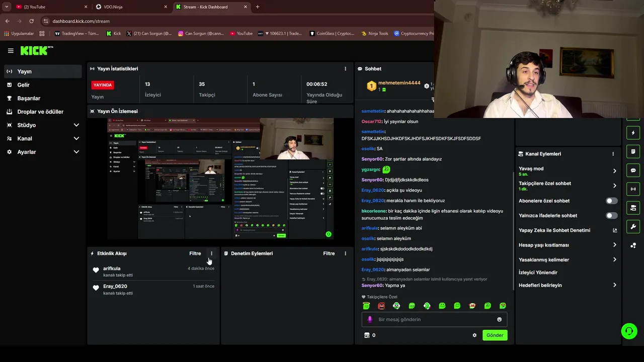Reload the page in browser
644x362 pixels.
31,21
